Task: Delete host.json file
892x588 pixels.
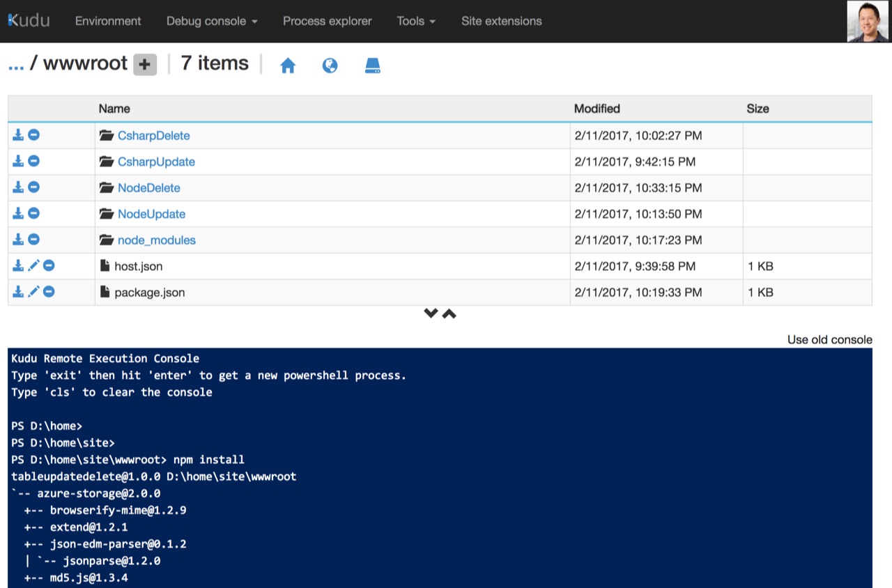Action: [49, 265]
